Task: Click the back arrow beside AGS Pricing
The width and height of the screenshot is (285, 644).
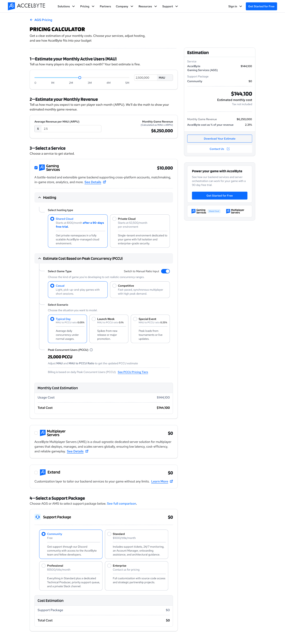Action: click(31, 20)
